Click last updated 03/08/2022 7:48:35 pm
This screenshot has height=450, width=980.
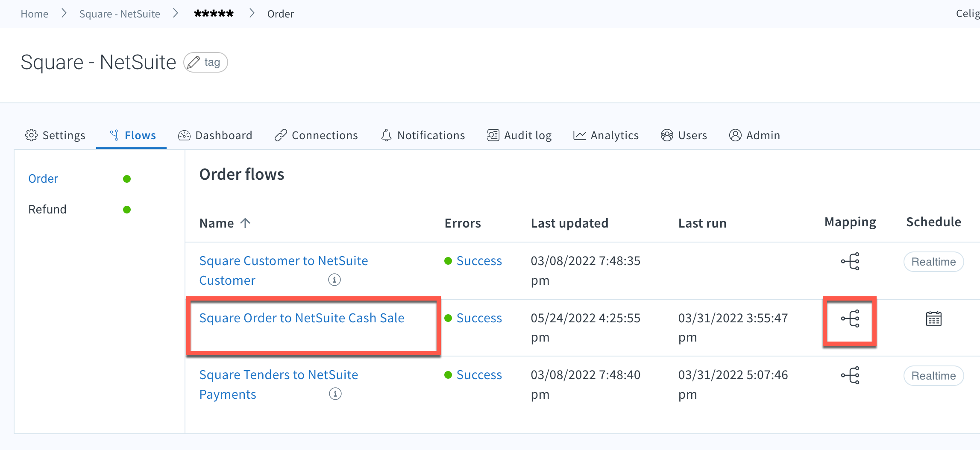pyautogui.click(x=585, y=270)
